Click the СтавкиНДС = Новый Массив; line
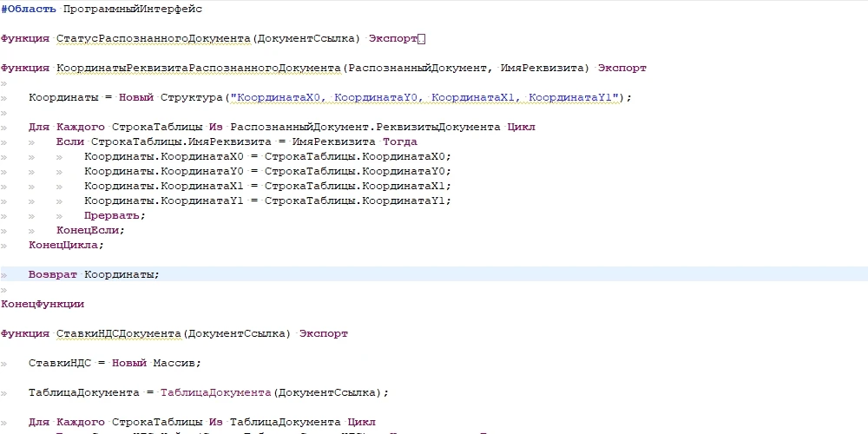The image size is (868, 434). [115, 363]
